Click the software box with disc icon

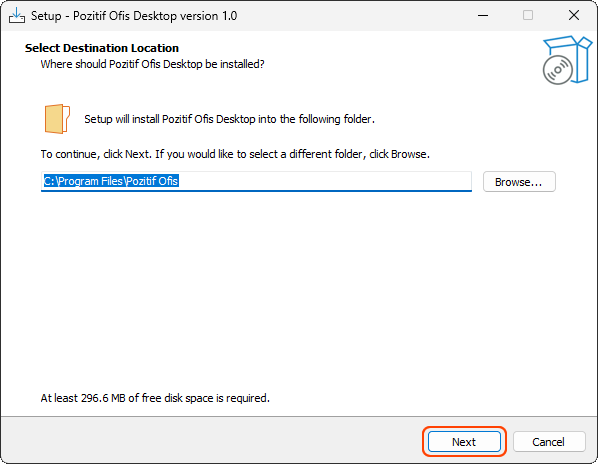tap(567, 60)
